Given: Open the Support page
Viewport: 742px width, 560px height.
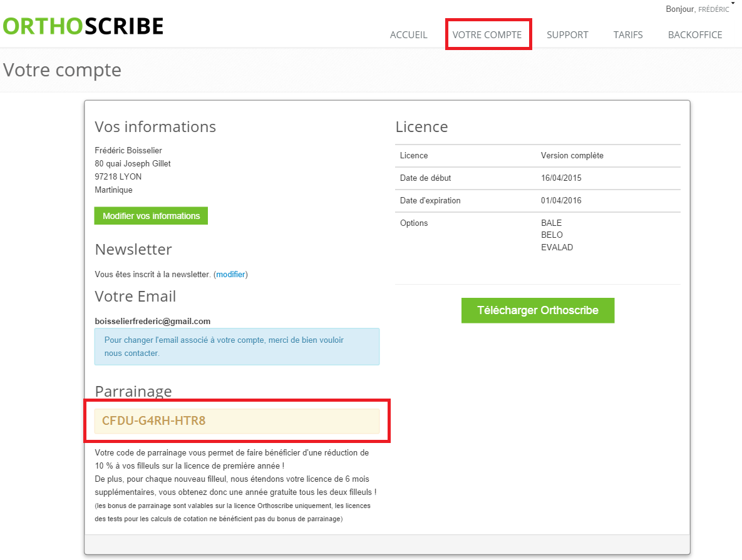Looking at the screenshot, I should [567, 35].
